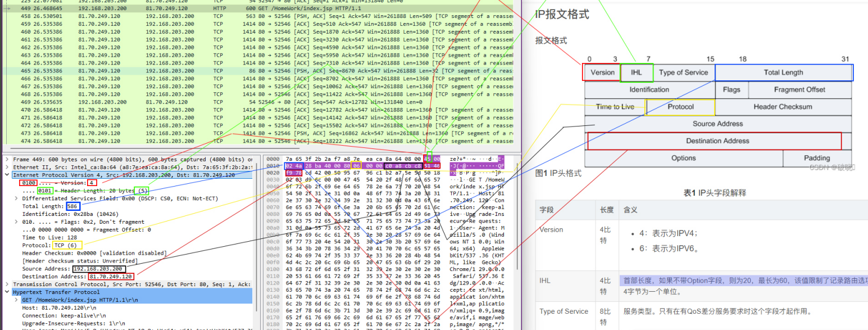The image size is (868, 330).
Task: Click the IHL cell in IP header diagram
Action: (637, 73)
